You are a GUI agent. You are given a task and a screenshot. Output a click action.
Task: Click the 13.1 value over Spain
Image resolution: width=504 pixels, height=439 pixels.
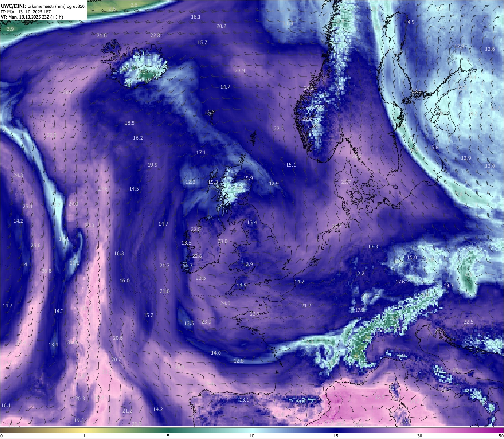tap(244, 400)
